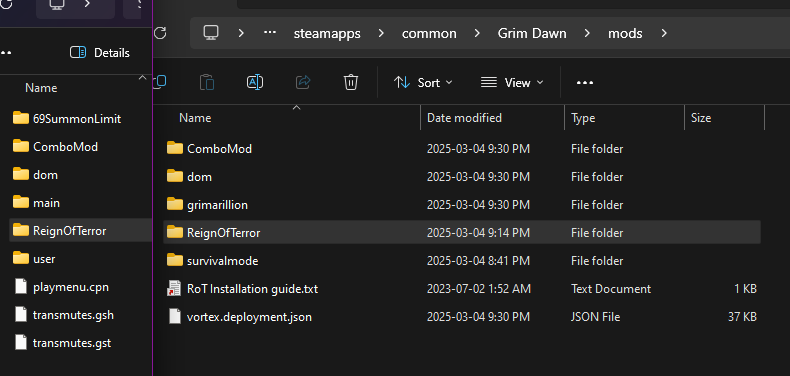Open the hidden breadcrumb ellipsis menu

coord(270,33)
